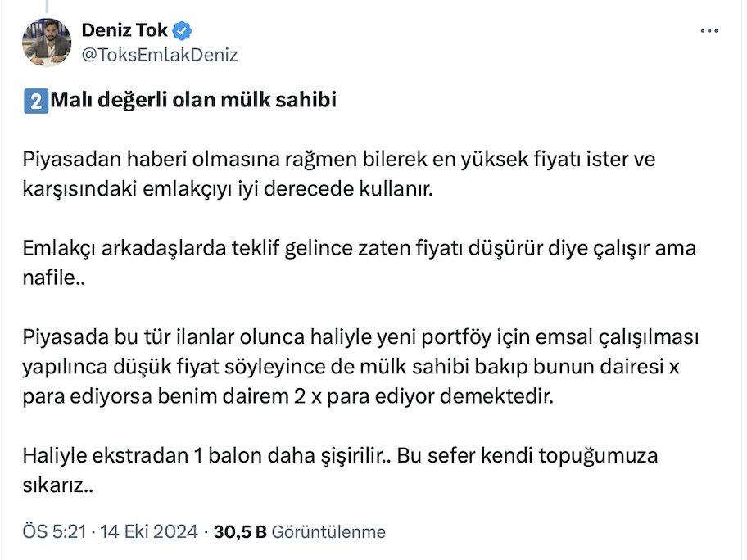Open the @ToksEmlakDeniz handle link

point(160,55)
